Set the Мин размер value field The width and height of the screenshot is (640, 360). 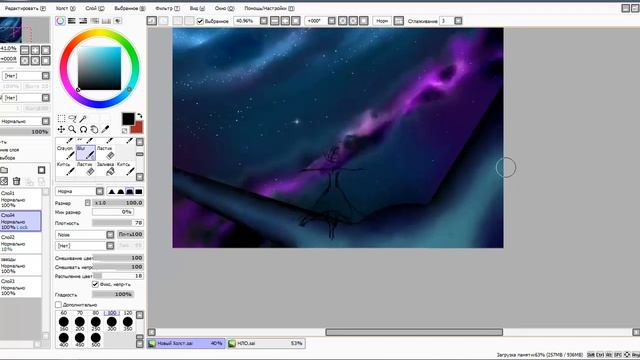(113, 212)
